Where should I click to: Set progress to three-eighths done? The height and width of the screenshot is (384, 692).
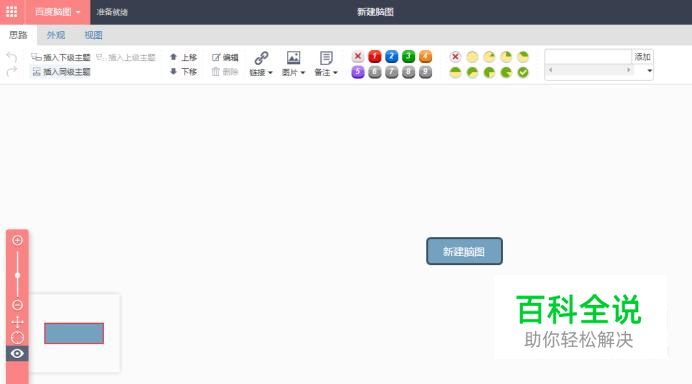523,57
